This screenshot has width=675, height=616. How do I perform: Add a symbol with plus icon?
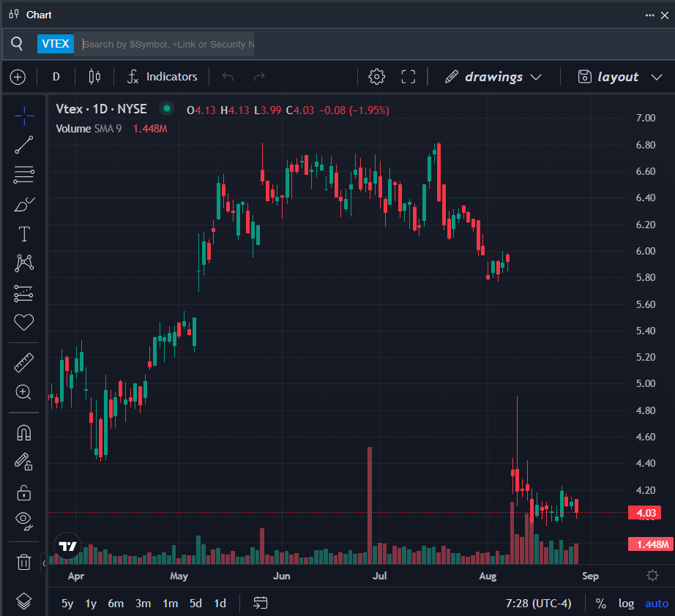pyautogui.click(x=18, y=77)
